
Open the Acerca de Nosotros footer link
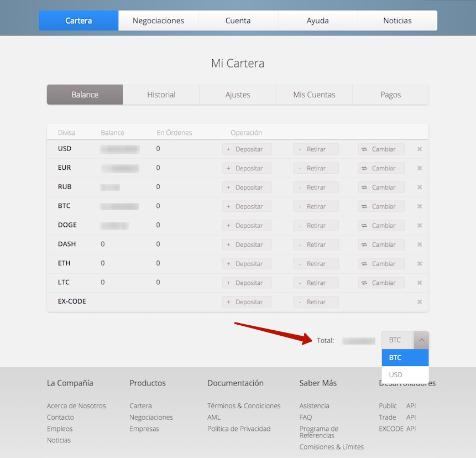tap(76, 406)
